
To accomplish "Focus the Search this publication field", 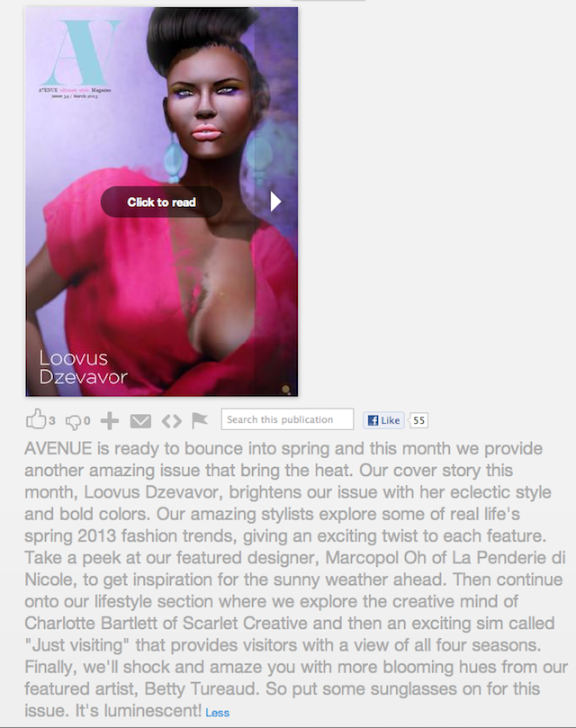I will (287, 419).
